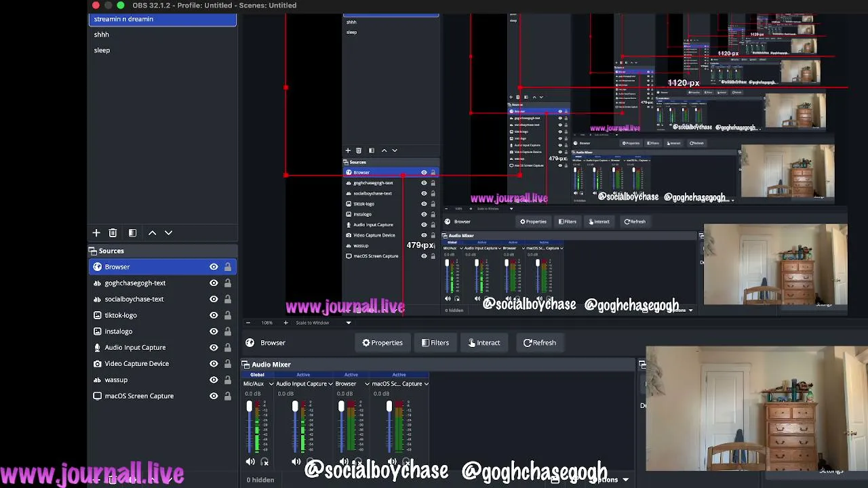Image resolution: width=868 pixels, height=488 pixels.
Task: Click the text icon beside socialboychase-text
Action: pos(97,299)
